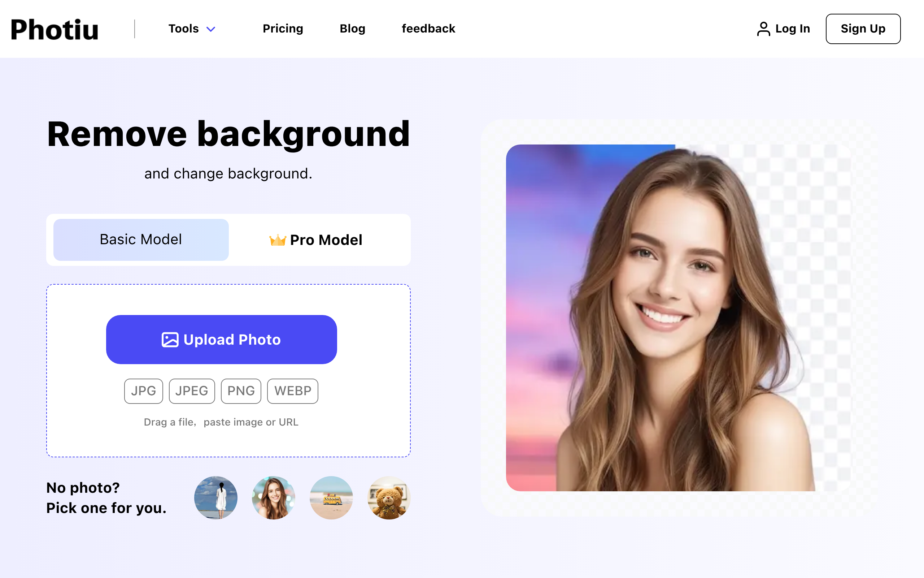Viewport: 924px width, 578px height.
Task: Pick the teddy bear sample photo
Action: (x=389, y=498)
